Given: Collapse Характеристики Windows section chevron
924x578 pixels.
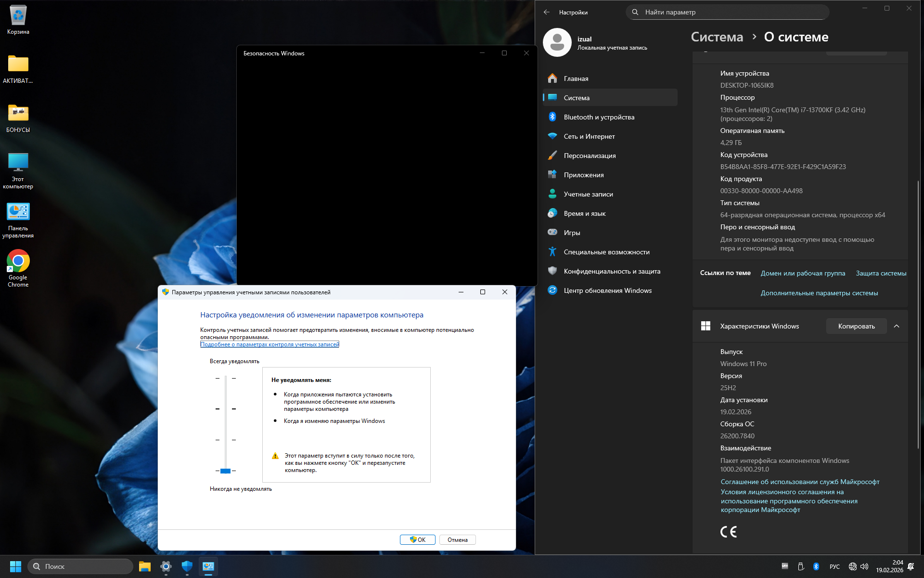Looking at the screenshot, I should pyautogui.click(x=897, y=326).
